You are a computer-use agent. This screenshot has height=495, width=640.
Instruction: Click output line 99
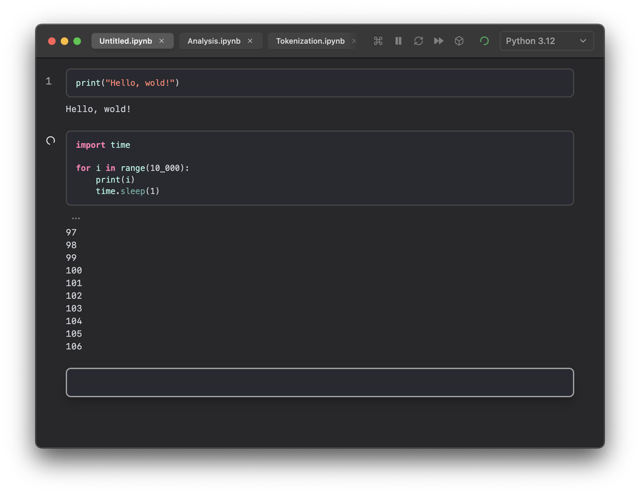71,257
